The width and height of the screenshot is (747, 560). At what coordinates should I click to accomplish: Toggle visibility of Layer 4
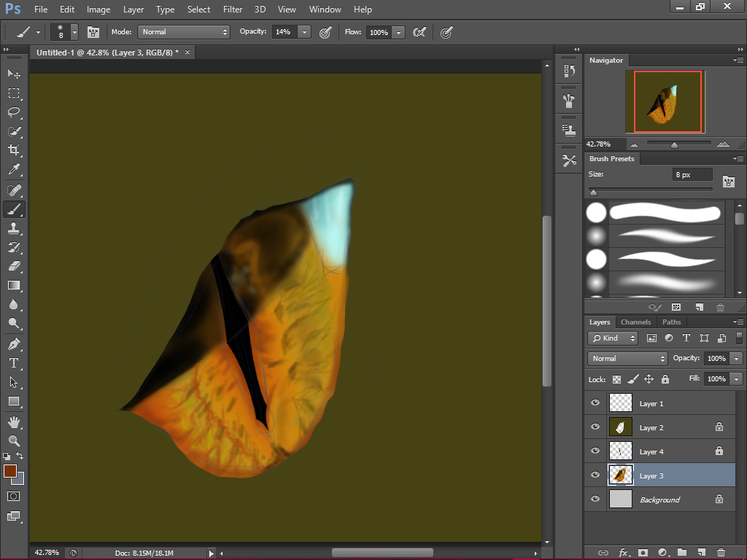(x=595, y=451)
